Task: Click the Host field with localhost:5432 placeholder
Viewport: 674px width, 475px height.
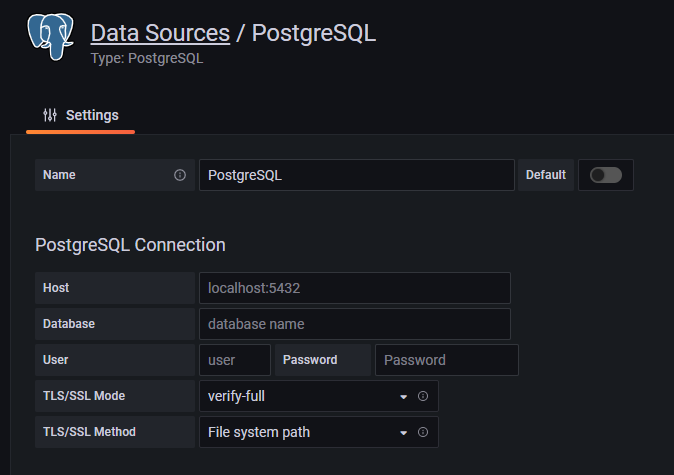Action: click(355, 288)
